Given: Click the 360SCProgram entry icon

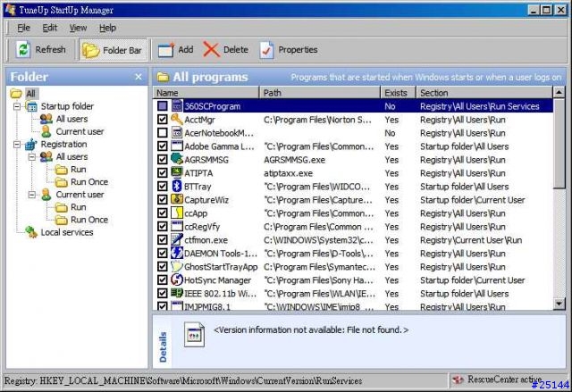Looking at the screenshot, I should pos(177,106).
